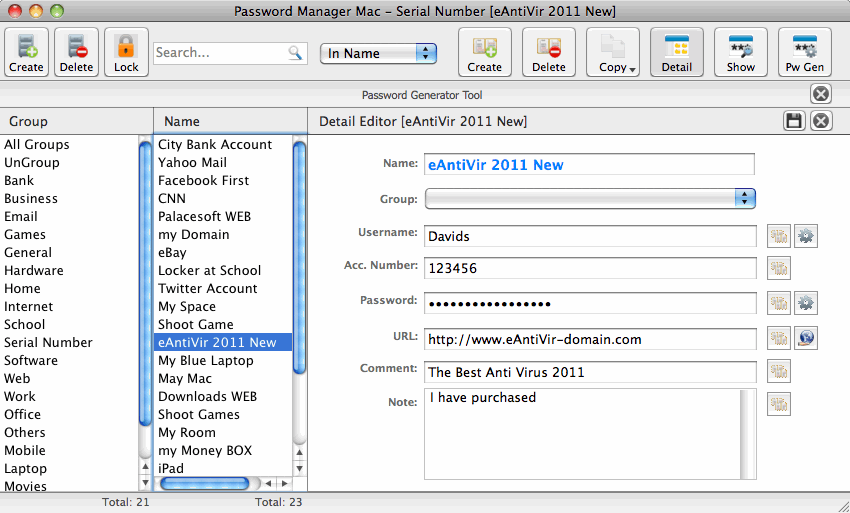850x513 pixels.
Task: Click the Comment field text
Action: pyautogui.click(x=590, y=372)
